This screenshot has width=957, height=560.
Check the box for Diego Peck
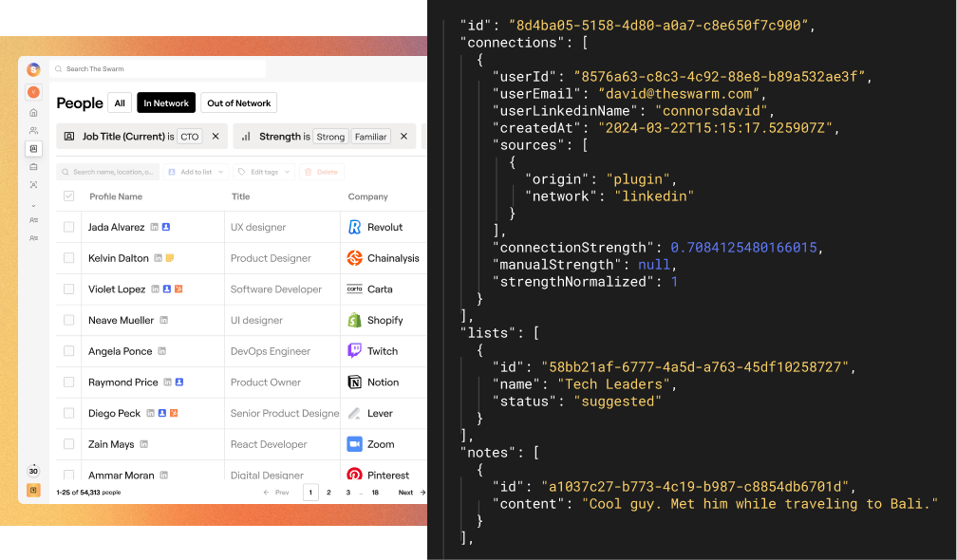pyautogui.click(x=69, y=414)
